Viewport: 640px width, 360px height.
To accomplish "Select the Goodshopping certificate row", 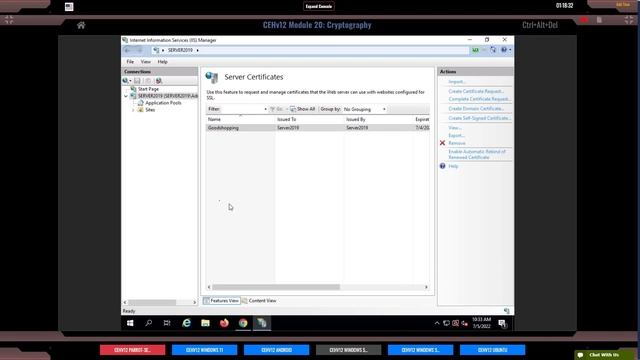I will coord(318,128).
